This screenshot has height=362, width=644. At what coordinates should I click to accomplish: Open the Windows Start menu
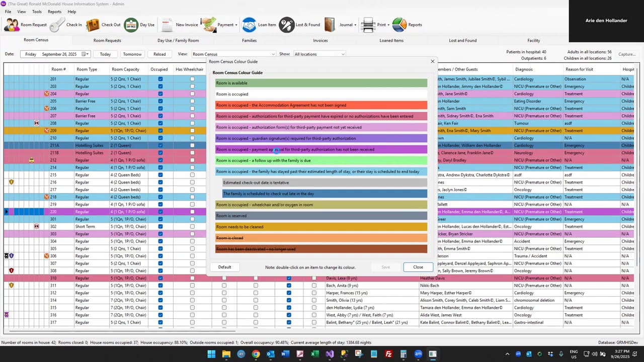tap(211, 354)
